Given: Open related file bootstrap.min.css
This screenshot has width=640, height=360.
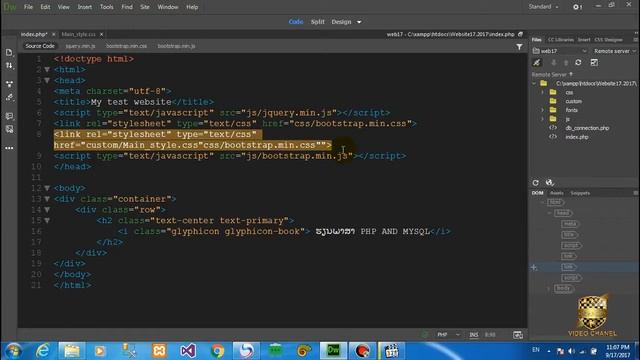Looking at the screenshot, I should [x=127, y=46].
